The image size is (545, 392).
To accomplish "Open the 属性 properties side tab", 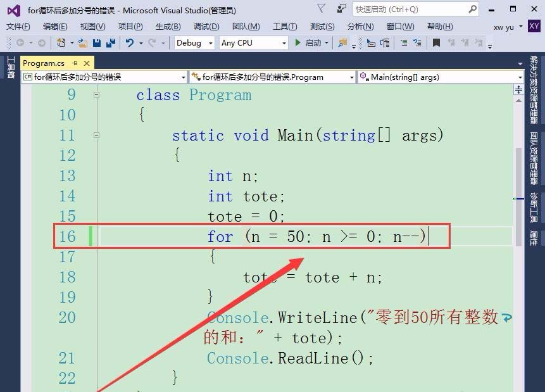I will [534, 238].
